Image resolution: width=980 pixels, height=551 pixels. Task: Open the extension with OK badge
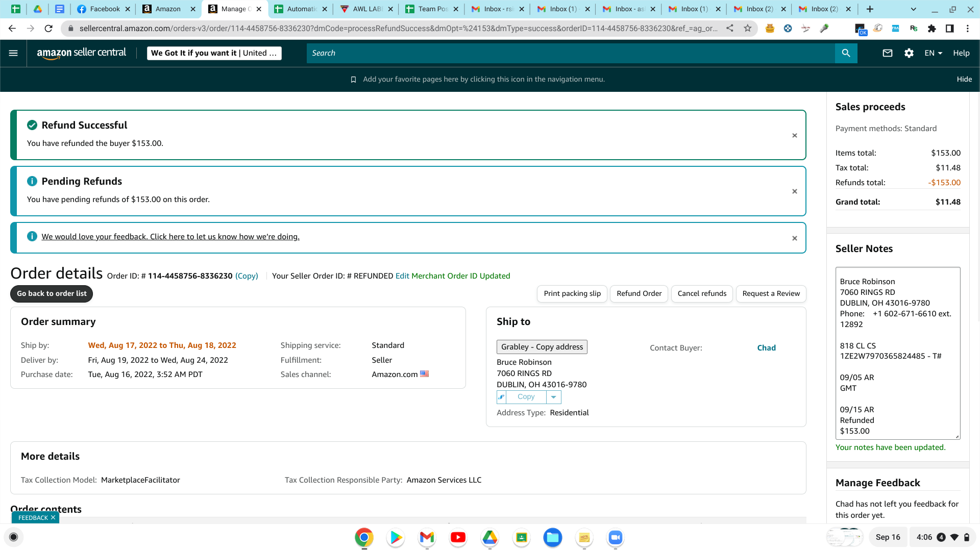(861, 30)
